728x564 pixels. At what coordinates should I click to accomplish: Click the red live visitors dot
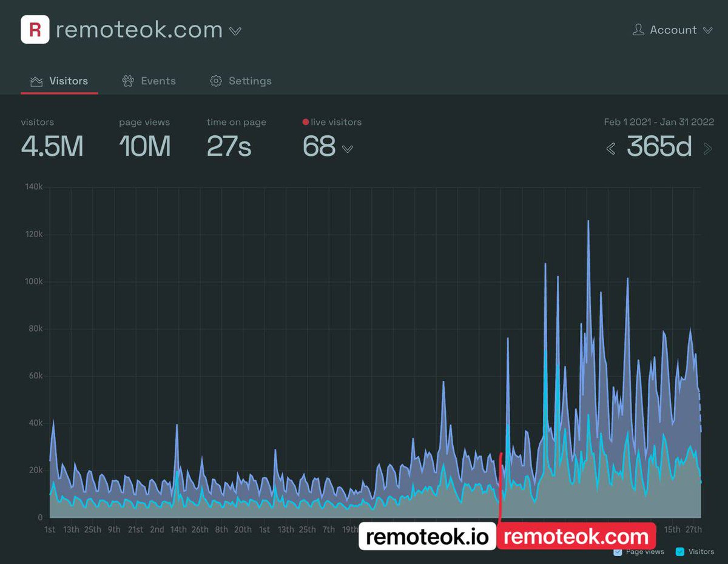pos(306,122)
